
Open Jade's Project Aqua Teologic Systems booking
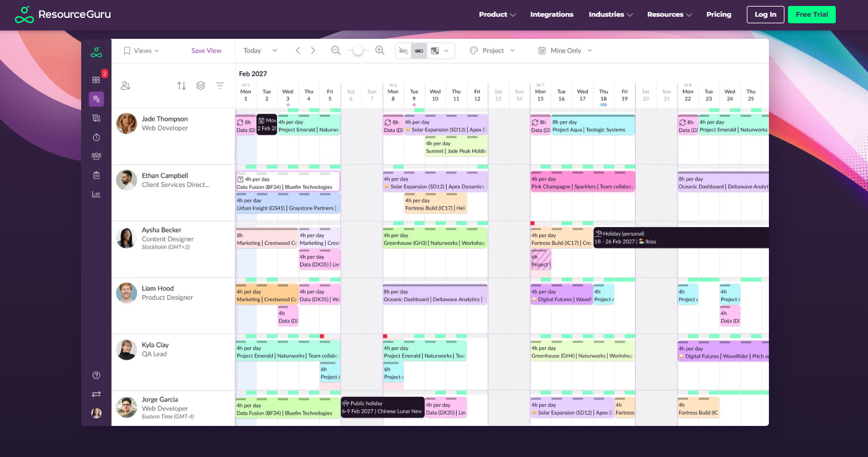pyautogui.click(x=593, y=125)
